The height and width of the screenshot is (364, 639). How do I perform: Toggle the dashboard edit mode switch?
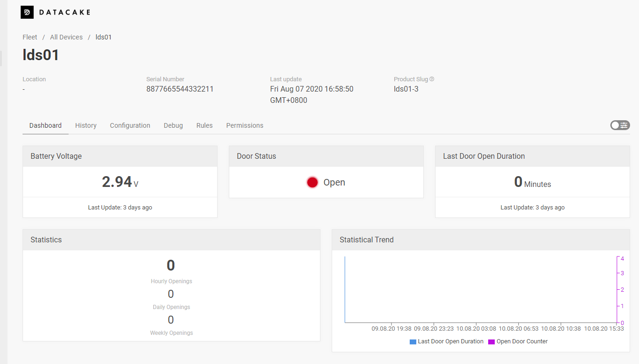[620, 125]
